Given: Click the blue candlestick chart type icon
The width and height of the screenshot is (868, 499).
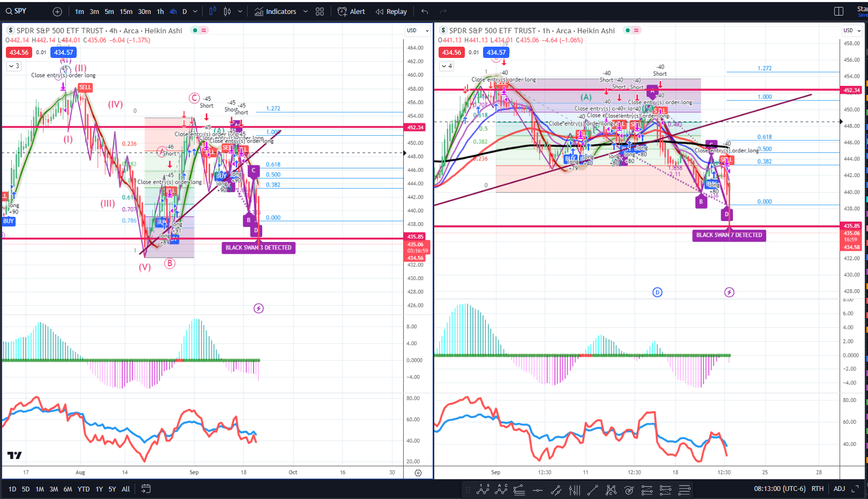Looking at the screenshot, I should click(x=213, y=11).
